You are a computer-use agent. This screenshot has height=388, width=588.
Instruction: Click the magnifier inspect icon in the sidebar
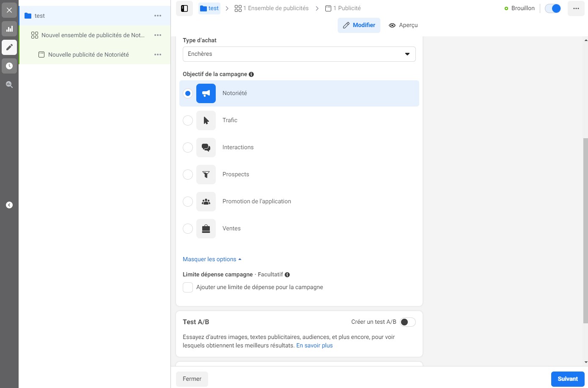click(9, 85)
